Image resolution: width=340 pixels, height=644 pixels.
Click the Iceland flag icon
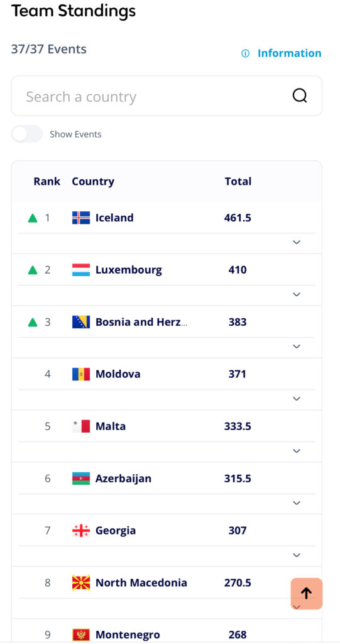[81, 218]
